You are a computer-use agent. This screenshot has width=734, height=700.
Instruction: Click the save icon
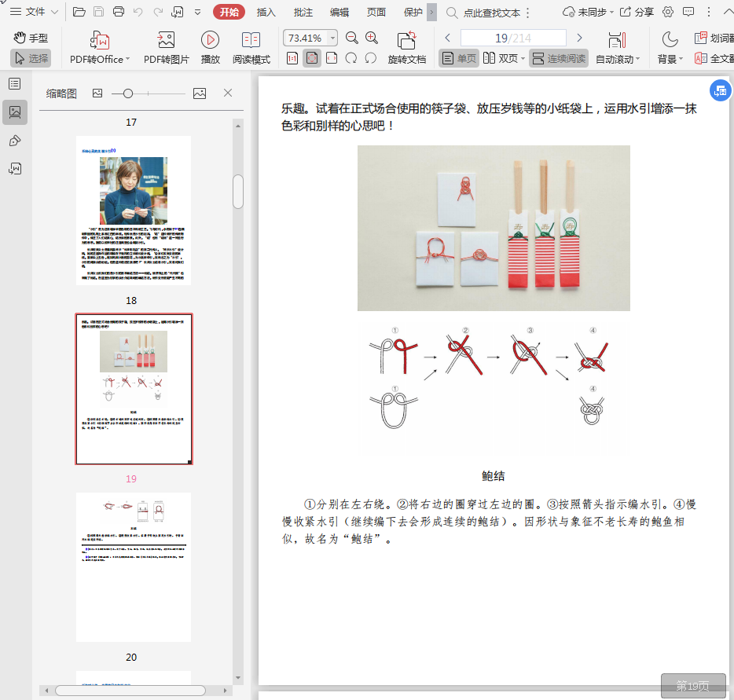[99, 12]
